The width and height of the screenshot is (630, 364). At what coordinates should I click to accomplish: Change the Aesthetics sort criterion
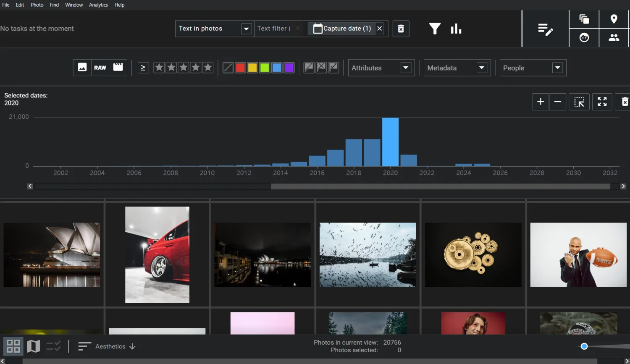tap(110, 346)
